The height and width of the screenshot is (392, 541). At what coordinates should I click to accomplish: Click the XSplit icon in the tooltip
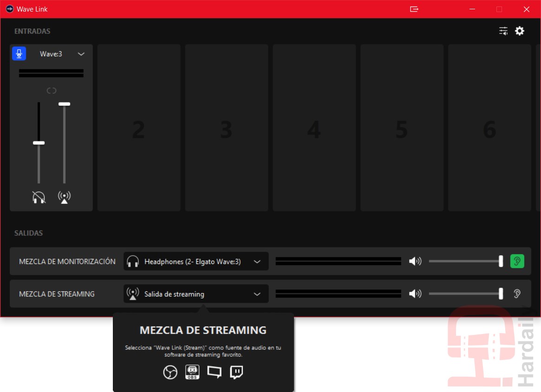[x=214, y=372]
